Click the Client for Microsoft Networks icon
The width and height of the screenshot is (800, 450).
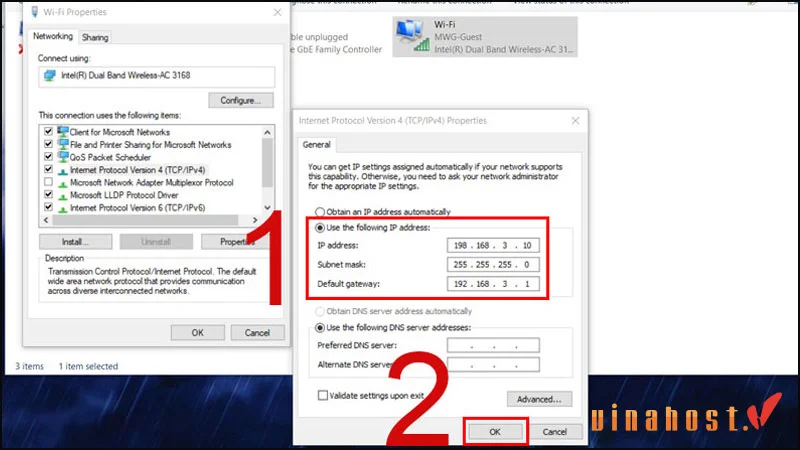[x=63, y=132]
